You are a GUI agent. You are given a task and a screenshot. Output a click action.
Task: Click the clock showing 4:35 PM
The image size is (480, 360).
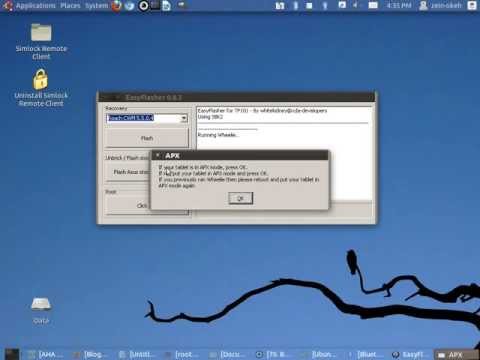coord(399,6)
